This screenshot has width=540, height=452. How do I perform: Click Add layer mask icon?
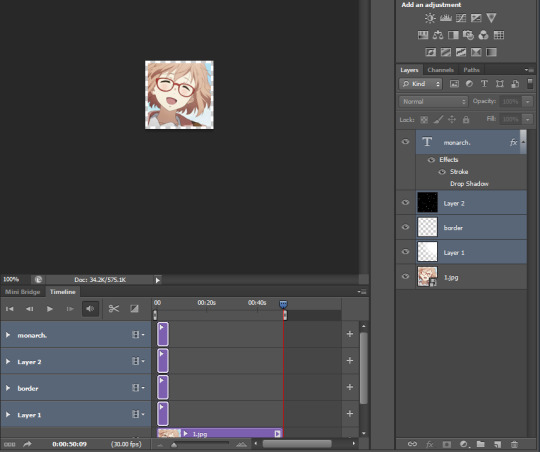pos(446,444)
